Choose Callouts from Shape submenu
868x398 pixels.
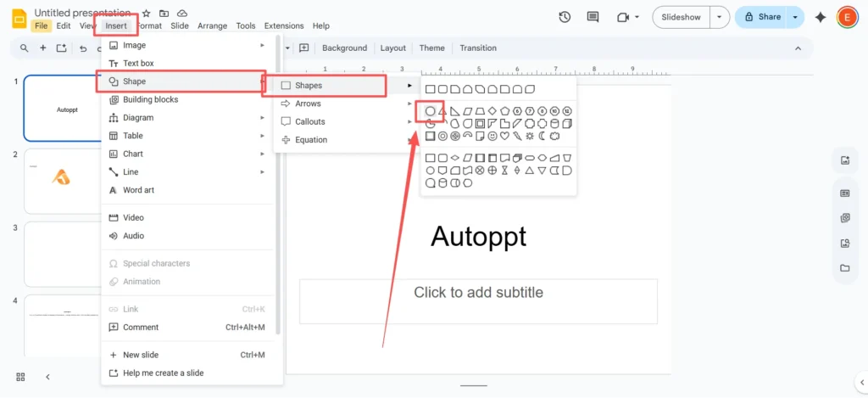tap(347, 122)
